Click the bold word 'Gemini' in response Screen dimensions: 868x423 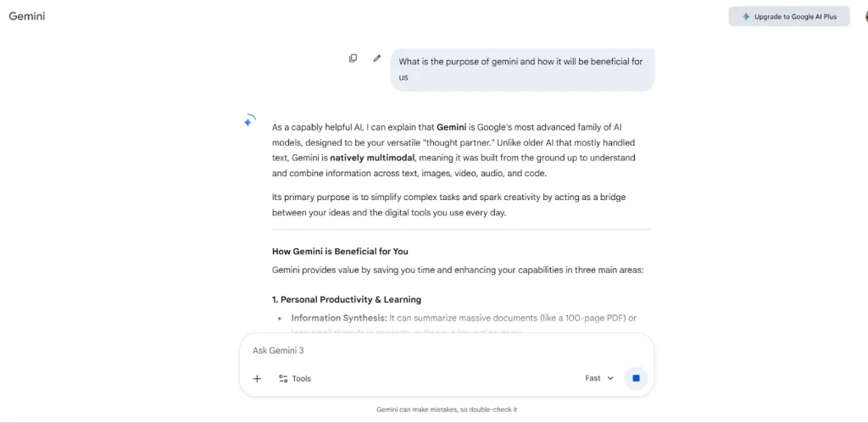click(x=451, y=127)
